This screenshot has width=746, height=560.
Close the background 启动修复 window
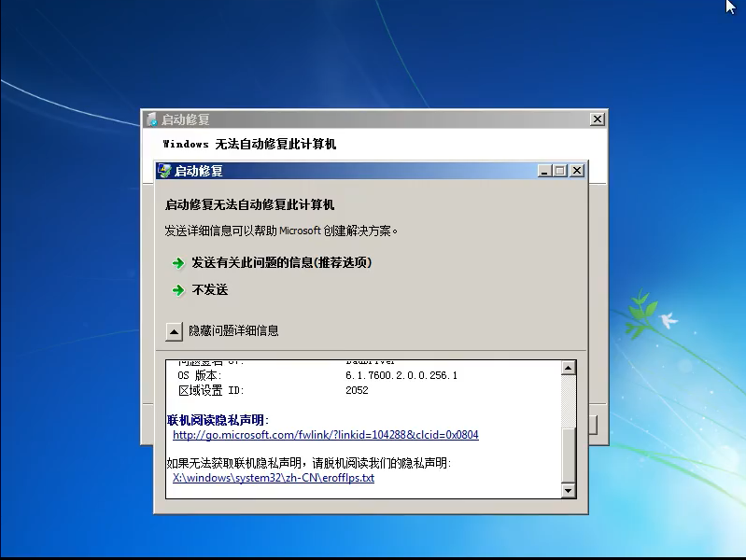[x=598, y=119]
